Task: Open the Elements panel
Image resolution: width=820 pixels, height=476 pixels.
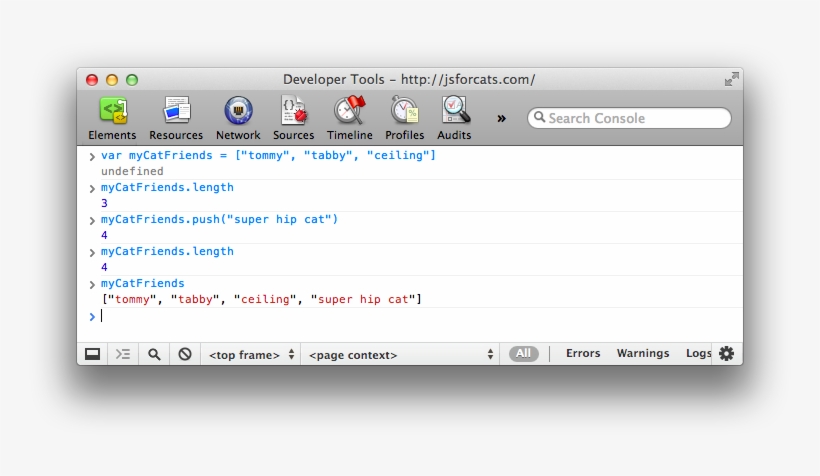Action: tap(112, 119)
